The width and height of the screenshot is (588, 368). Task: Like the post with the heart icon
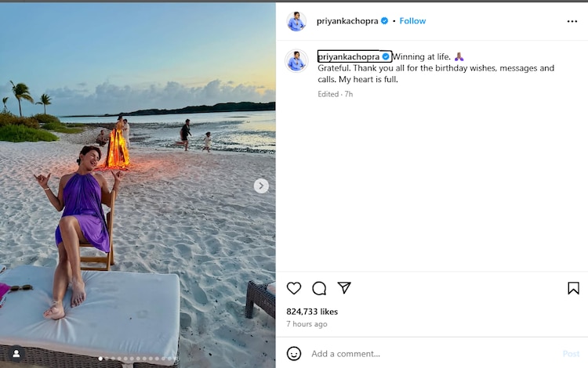click(x=294, y=288)
